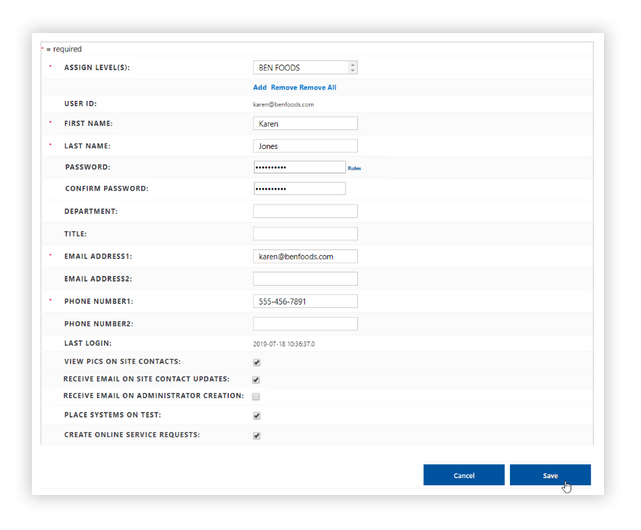Click the Email Address1 field
The image size is (641, 530).
tap(305, 256)
